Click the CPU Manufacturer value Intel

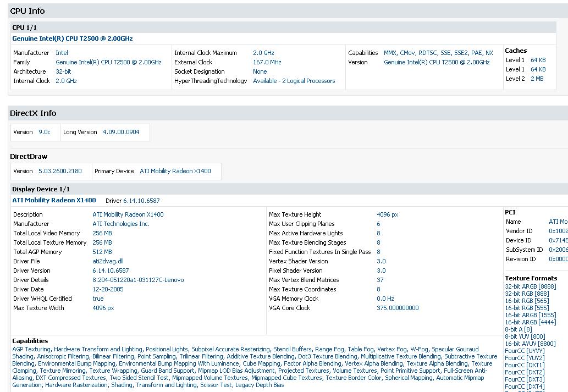pyautogui.click(x=62, y=53)
